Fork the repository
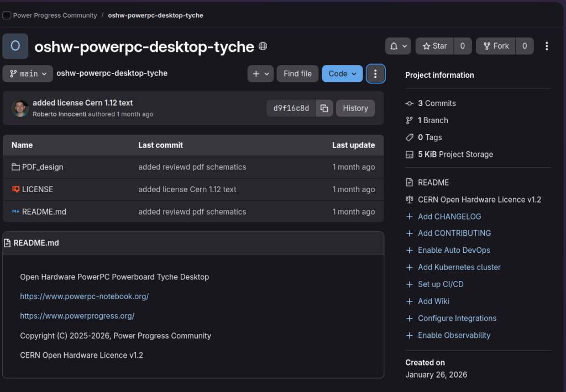566x392 pixels. point(495,46)
